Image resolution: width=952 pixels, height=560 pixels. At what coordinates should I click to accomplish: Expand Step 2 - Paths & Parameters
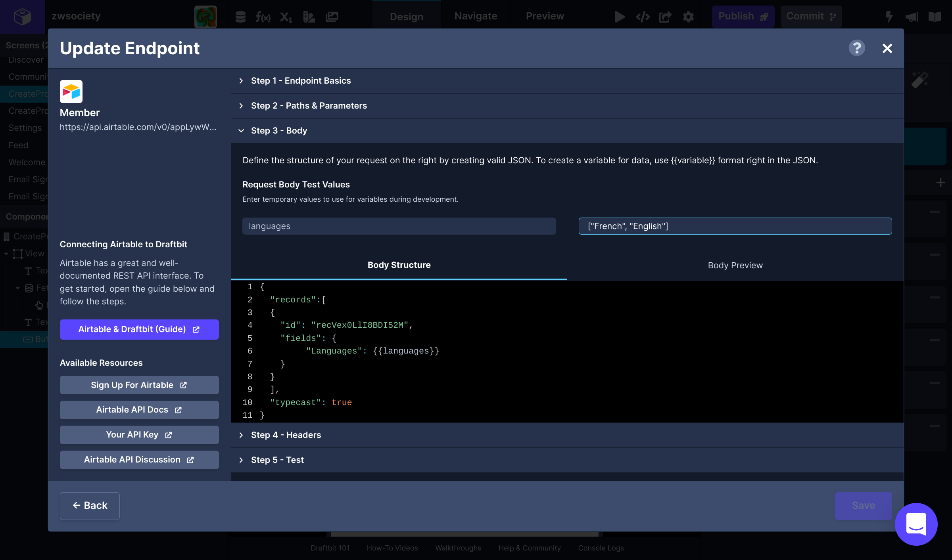[567, 106]
